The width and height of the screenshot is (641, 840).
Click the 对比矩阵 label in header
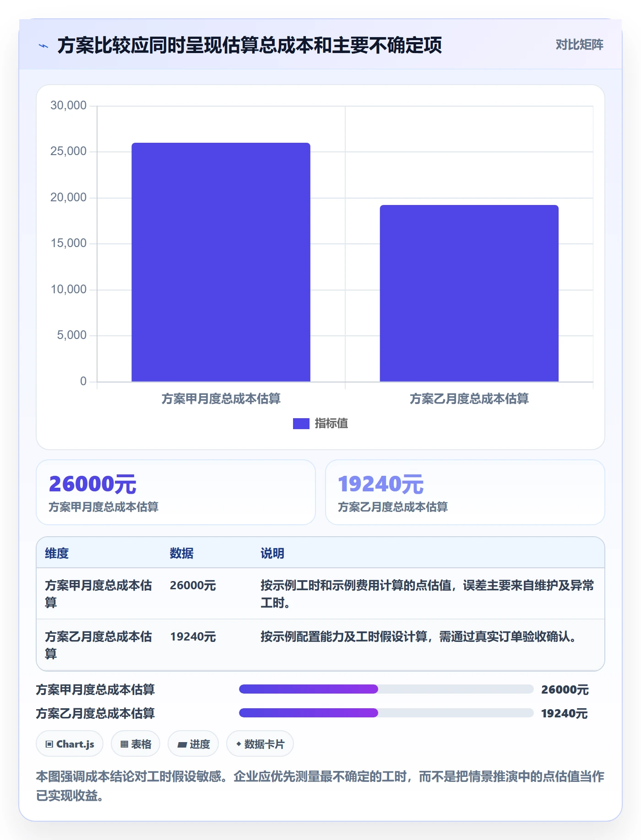(579, 45)
